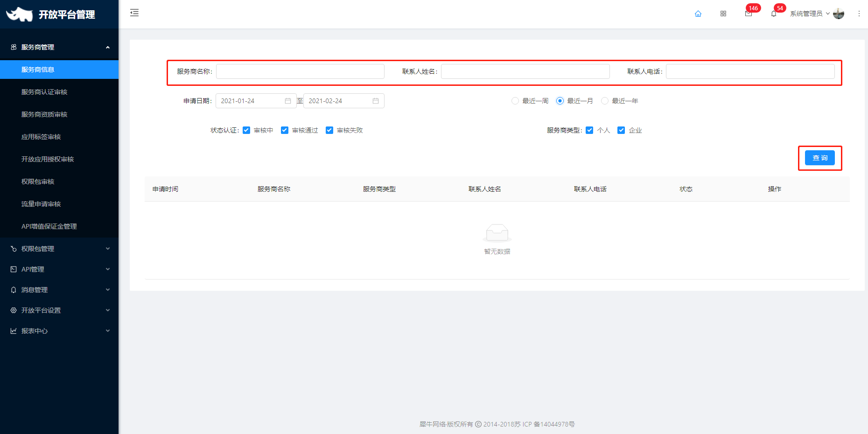The height and width of the screenshot is (434, 868).
Task: Open the 应用标签签审核 menu item
Action: point(59,137)
